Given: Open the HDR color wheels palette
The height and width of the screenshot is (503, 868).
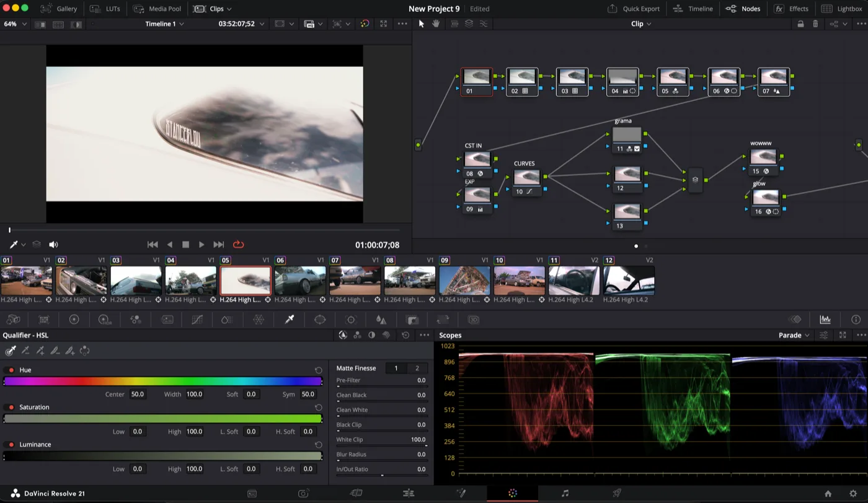Looking at the screenshot, I should pyautogui.click(x=105, y=320).
